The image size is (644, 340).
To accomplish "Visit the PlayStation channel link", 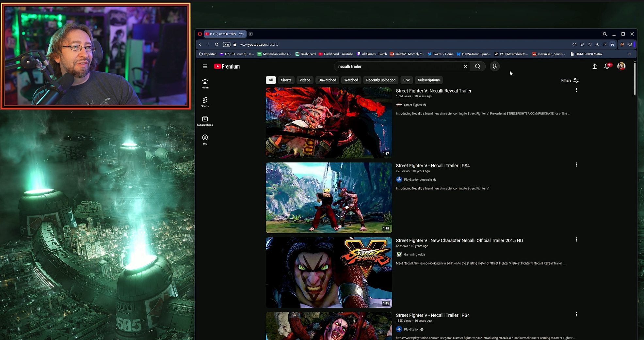I will tap(411, 330).
